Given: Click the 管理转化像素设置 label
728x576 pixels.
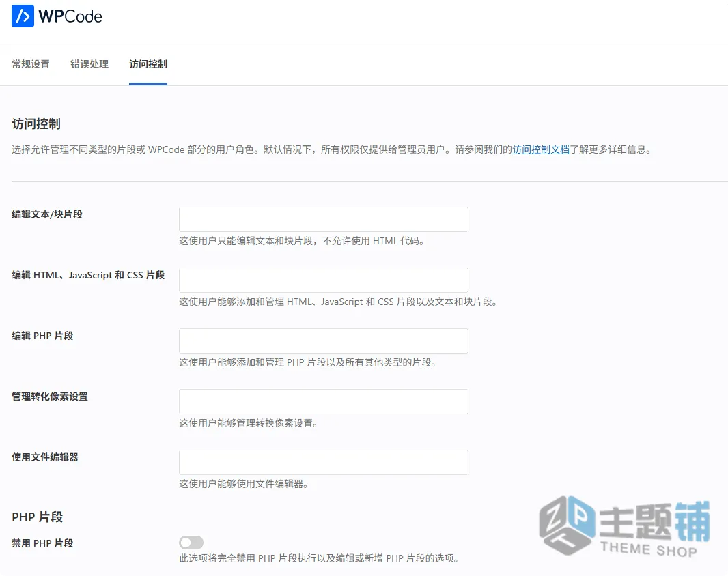Looking at the screenshot, I should point(50,397).
